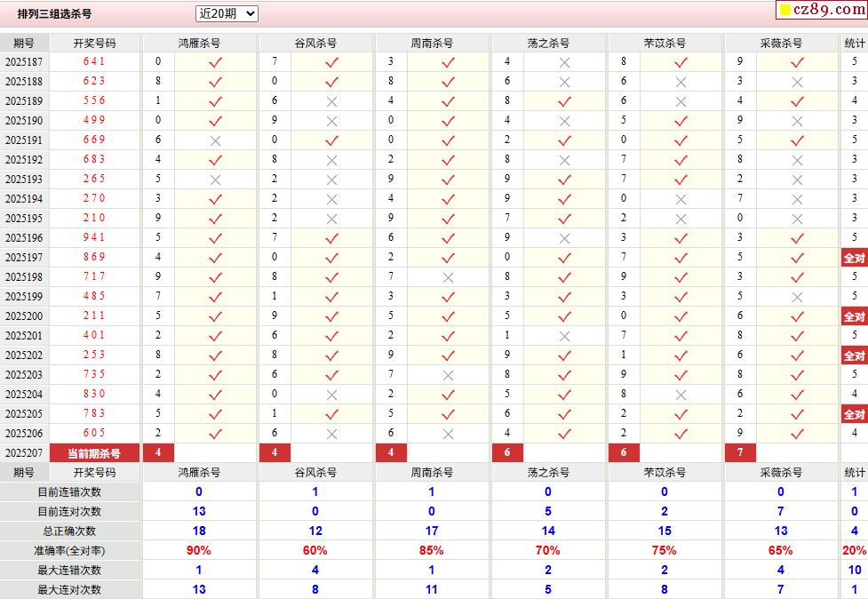Image resolution: width=868 pixels, height=599 pixels.
Task: Click the top 荡之杀号 column header
Action: tap(548, 44)
